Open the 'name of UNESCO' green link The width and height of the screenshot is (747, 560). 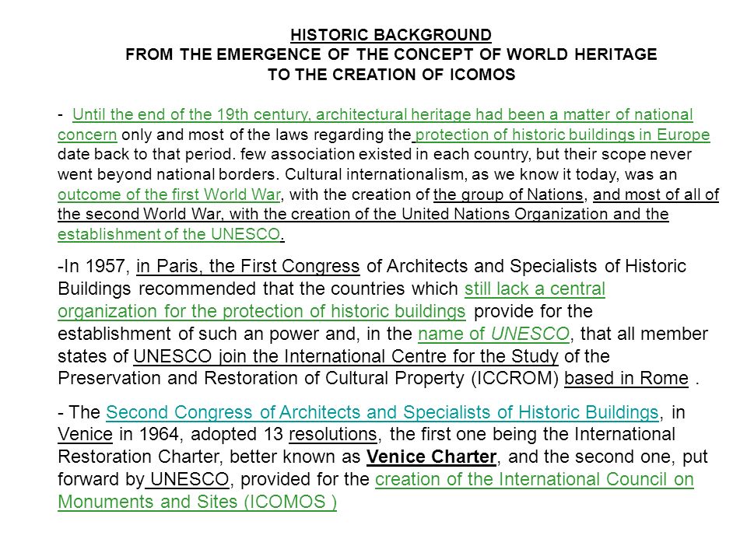(x=493, y=334)
